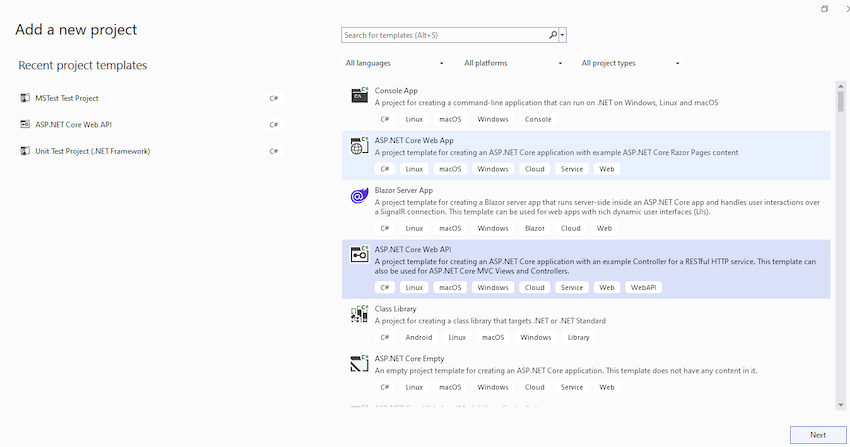Click the Android tag under Class Library
Viewport: 850px width, 447px height.
[419, 337]
